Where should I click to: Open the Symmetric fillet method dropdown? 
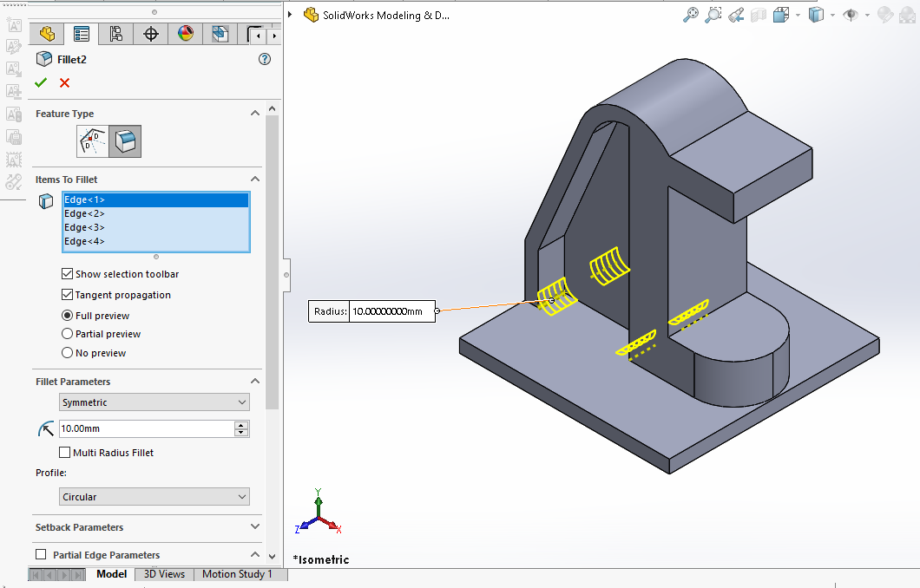[x=154, y=402]
